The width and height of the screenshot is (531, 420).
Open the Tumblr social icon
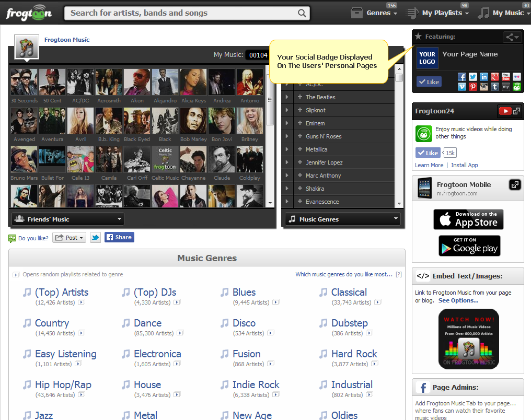[x=494, y=87]
